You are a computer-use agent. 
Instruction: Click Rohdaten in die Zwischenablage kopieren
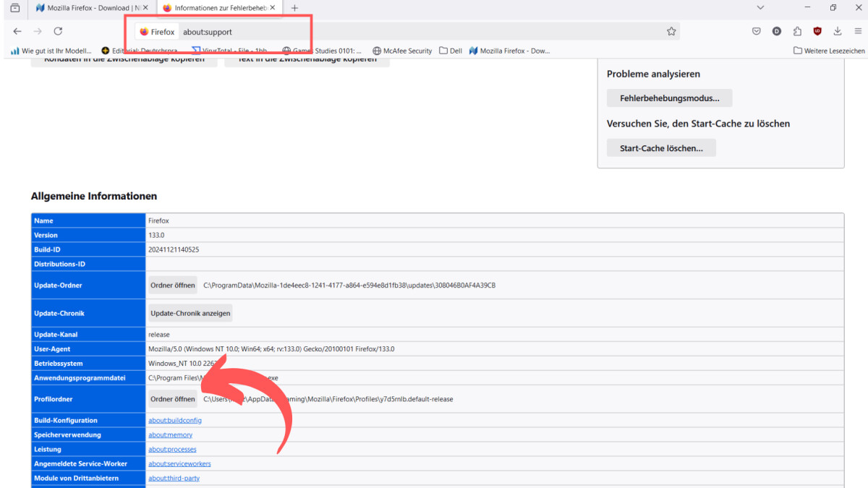point(124,60)
